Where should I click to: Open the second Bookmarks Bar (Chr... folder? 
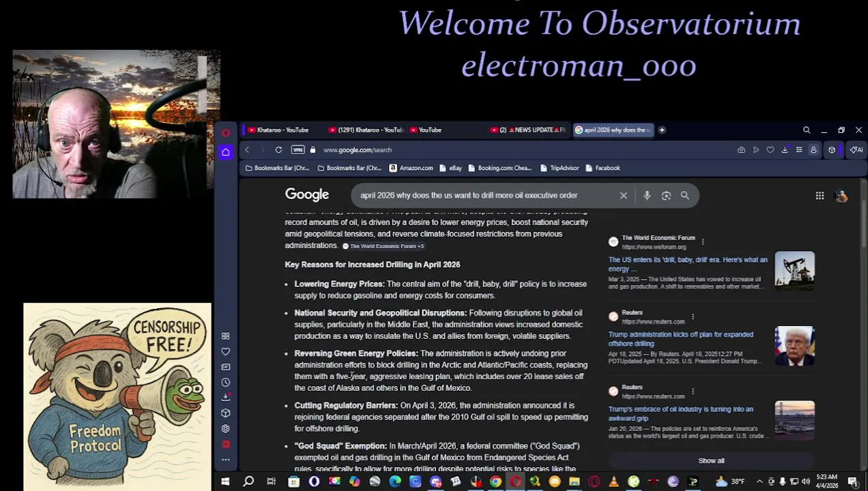[x=349, y=168]
